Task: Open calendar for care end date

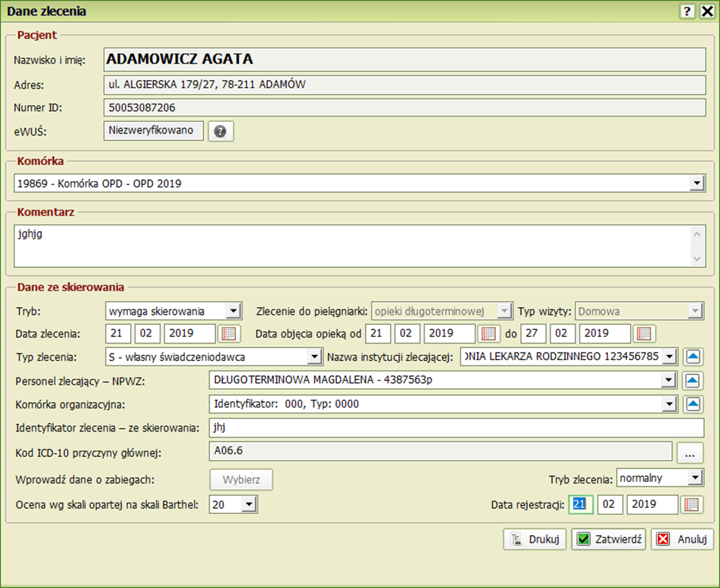Action: coord(645,334)
